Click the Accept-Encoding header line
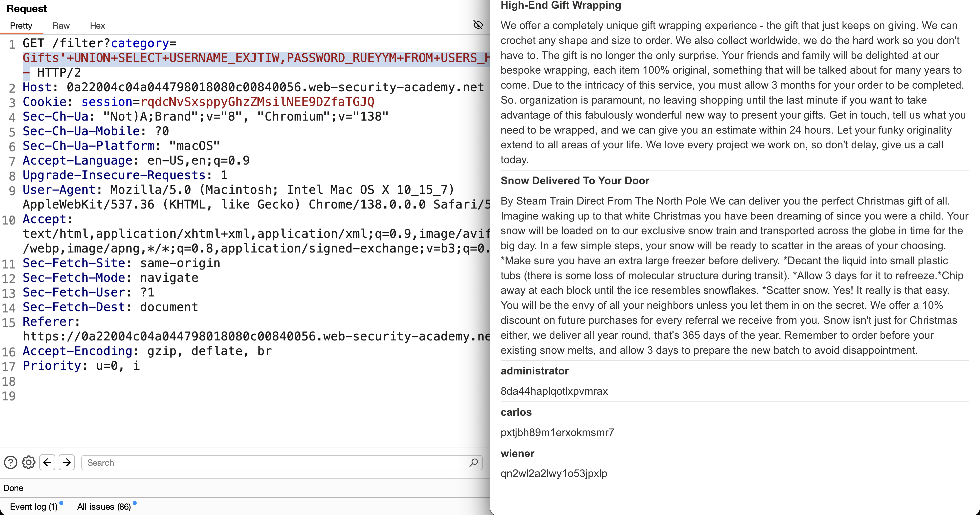This screenshot has width=980, height=515. (x=147, y=351)
